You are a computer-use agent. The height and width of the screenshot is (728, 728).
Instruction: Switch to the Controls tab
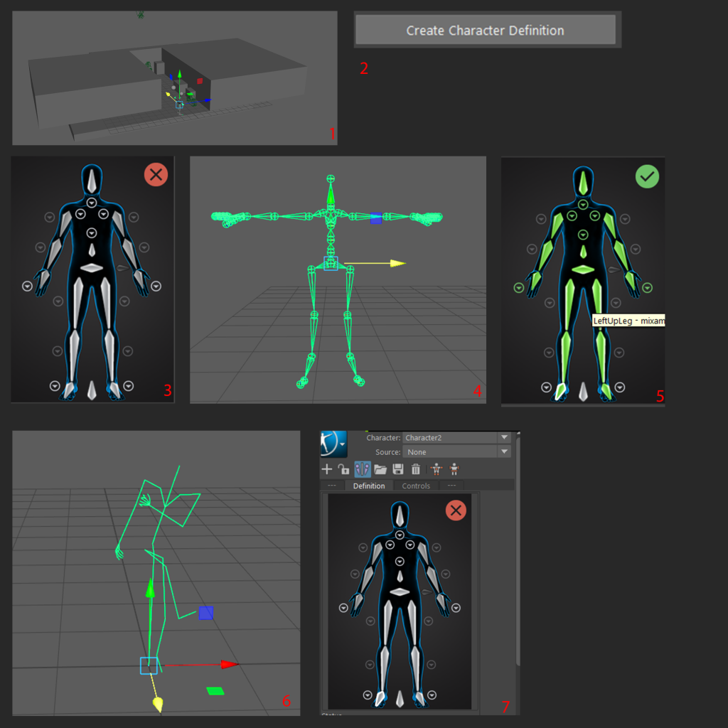415,486
